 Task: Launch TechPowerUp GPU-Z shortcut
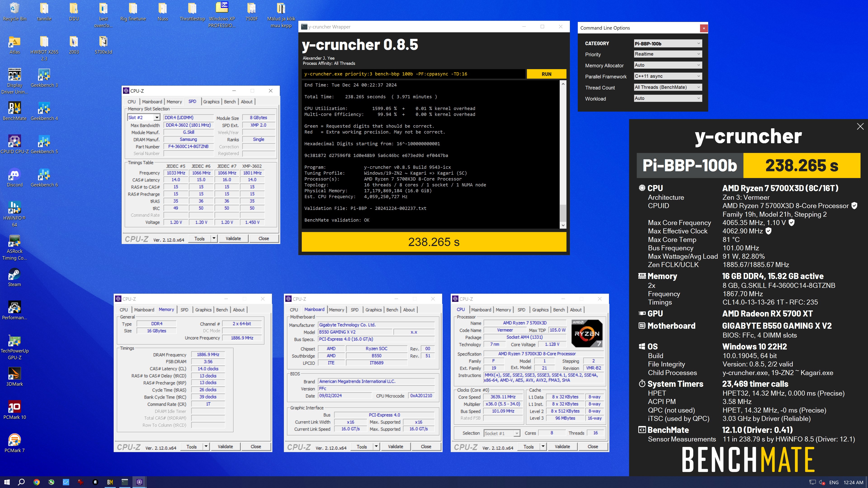14,347
